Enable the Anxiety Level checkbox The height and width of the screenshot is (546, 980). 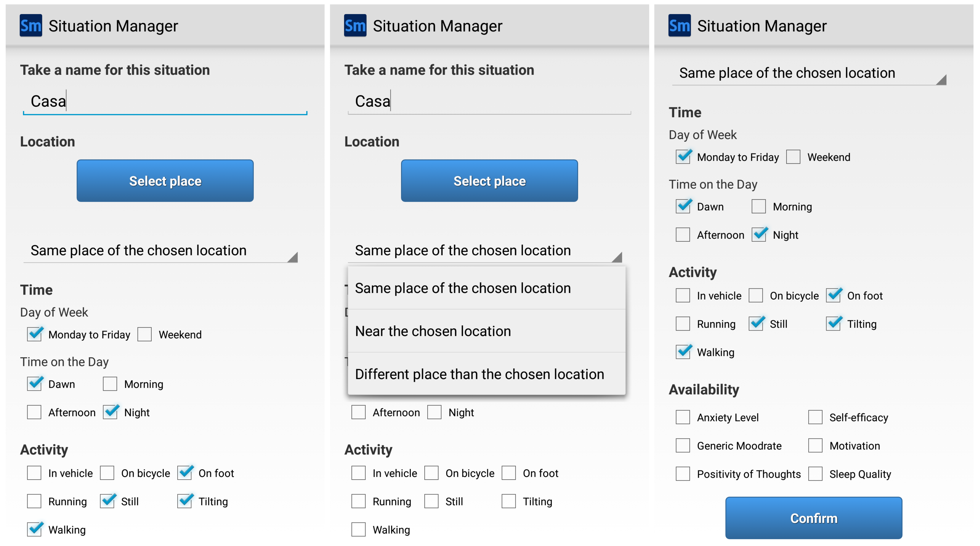(x=683, y=417)
